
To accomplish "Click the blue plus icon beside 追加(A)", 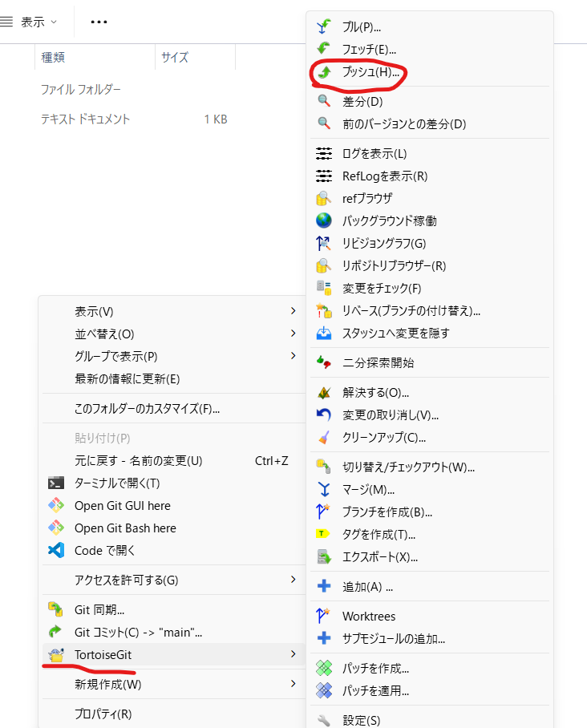I will point(324,586).
